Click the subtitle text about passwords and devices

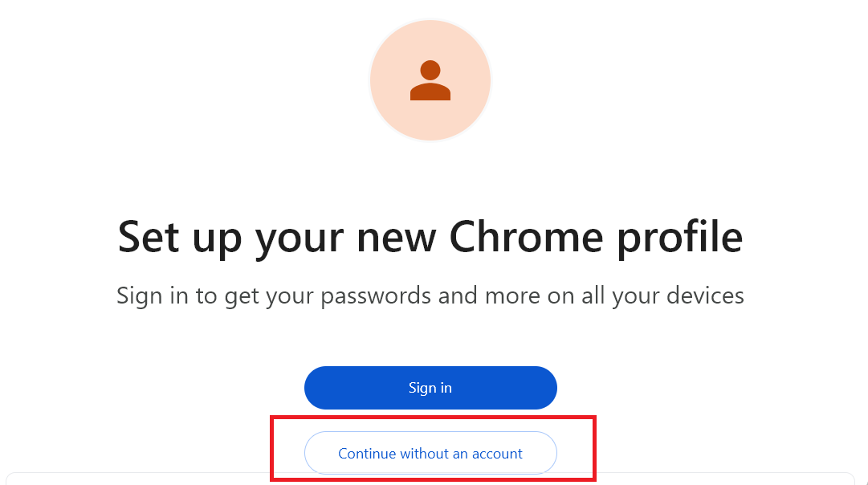430,295
